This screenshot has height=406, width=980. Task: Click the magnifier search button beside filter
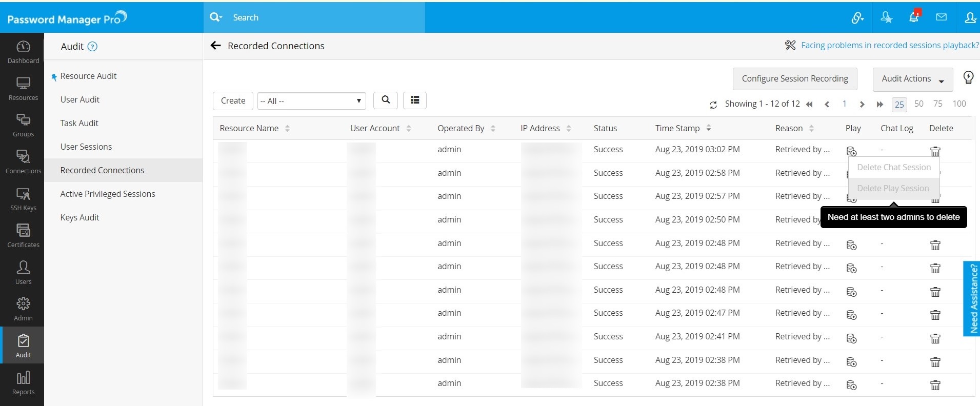click(386, 100)
